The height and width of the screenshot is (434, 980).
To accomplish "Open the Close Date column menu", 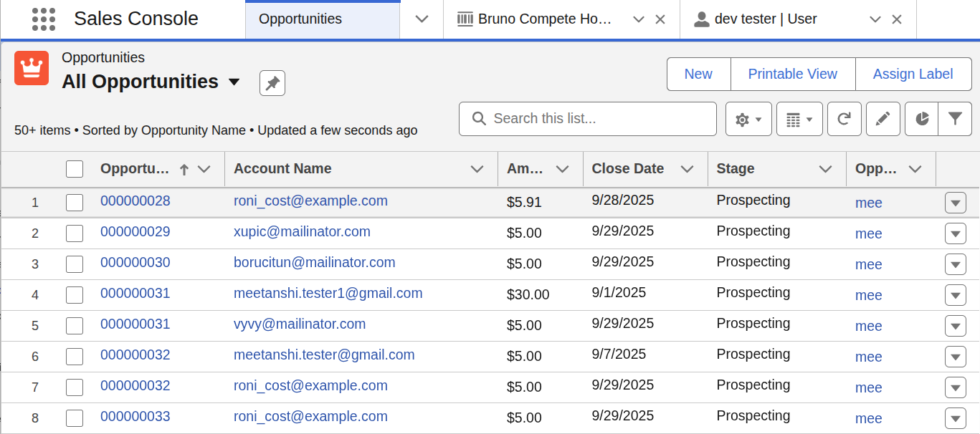I will point(687,169).
